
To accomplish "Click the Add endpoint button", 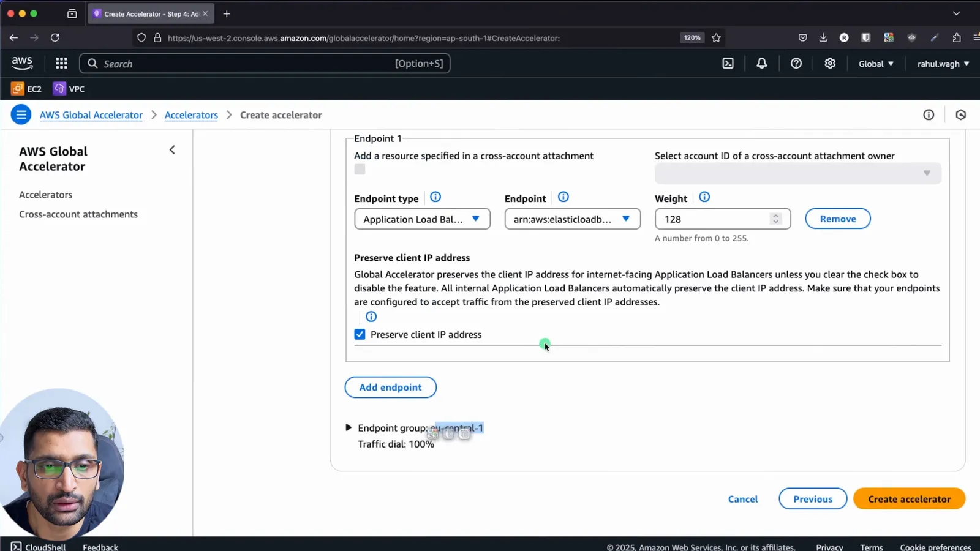I will point(390,387).
